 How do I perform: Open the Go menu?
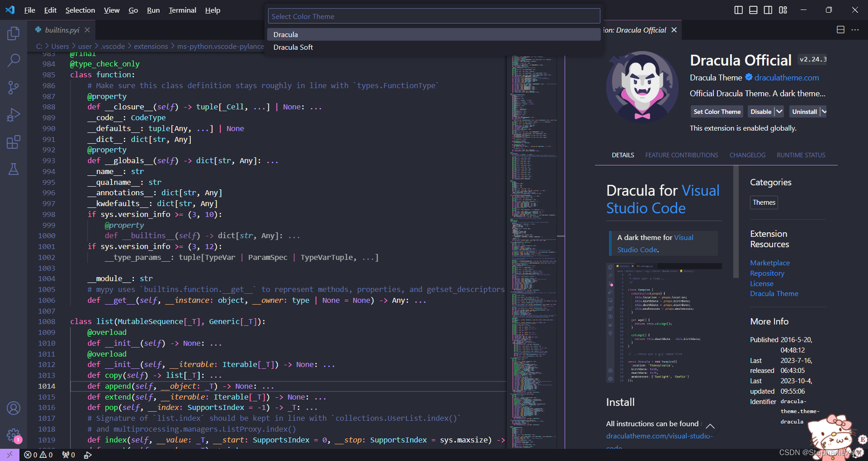coord(133,10)
